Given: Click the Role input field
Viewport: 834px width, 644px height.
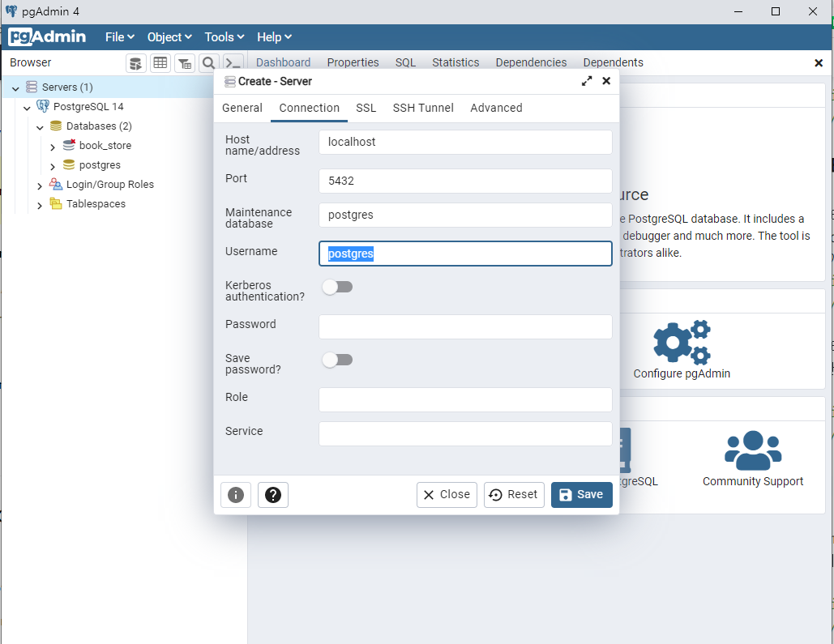Looking at the screenshot, I should (x=465, y=399).
